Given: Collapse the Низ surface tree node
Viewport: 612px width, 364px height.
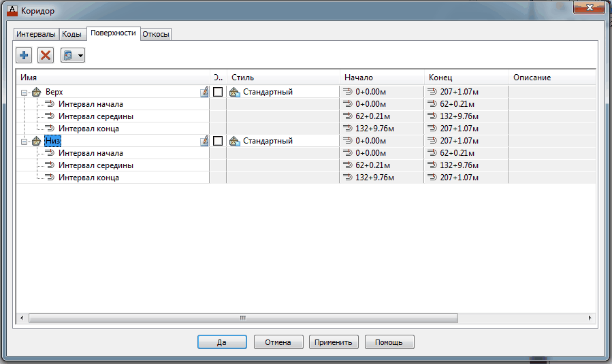Looking at the screenshot, I should pos(23,141).
